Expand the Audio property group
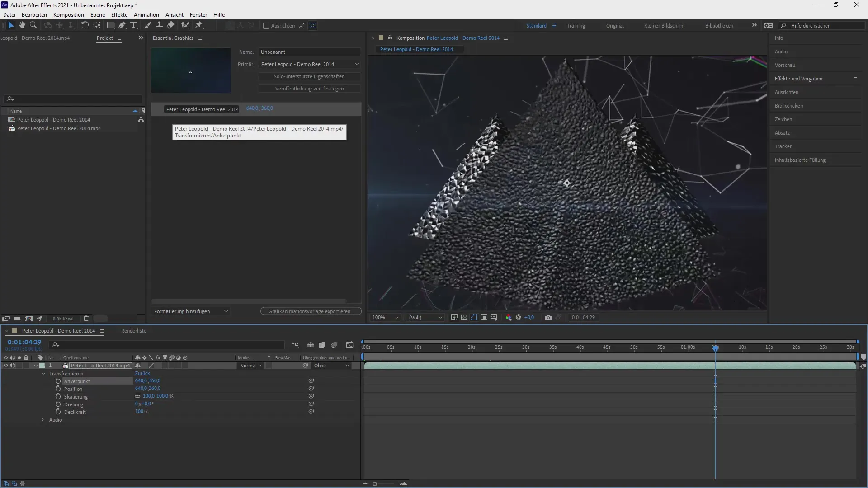The height and width of the screenshot is (488, 868). 43,420
